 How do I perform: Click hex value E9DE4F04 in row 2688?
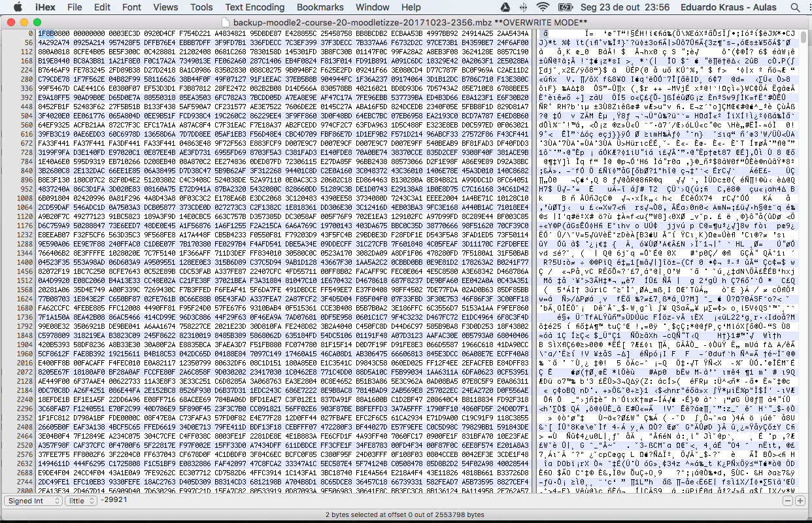pos(54,471)
